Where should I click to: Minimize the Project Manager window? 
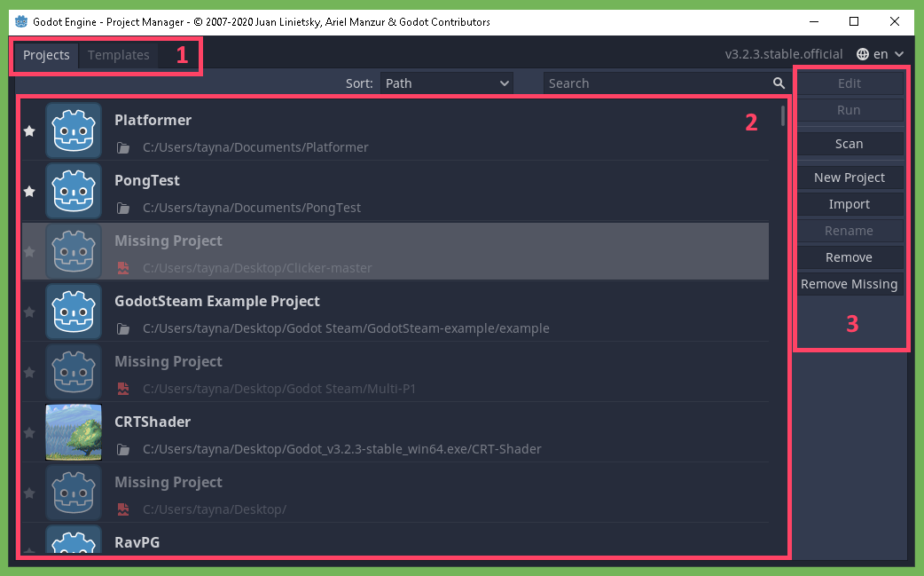tap(814, 22)
